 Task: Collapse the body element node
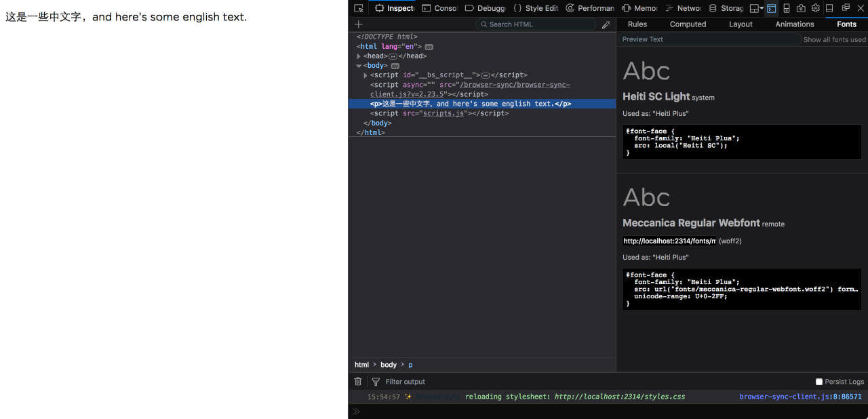click(359, 65)
